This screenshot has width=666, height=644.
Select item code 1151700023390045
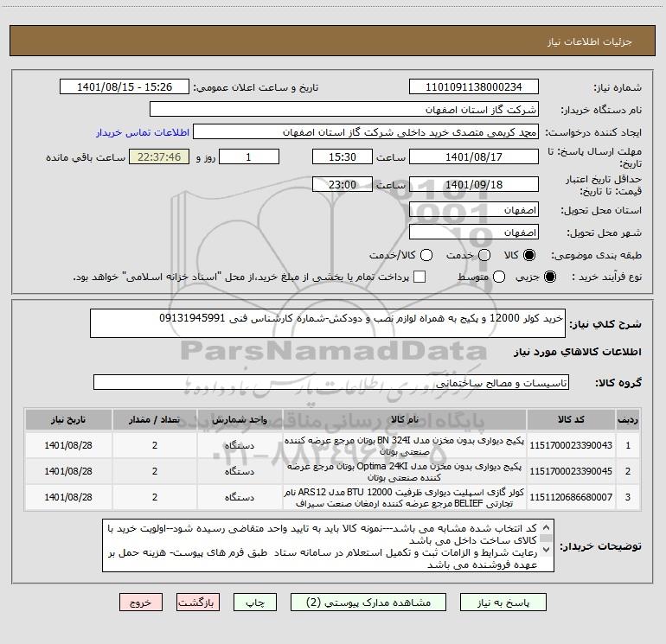(x=571, y=471)
